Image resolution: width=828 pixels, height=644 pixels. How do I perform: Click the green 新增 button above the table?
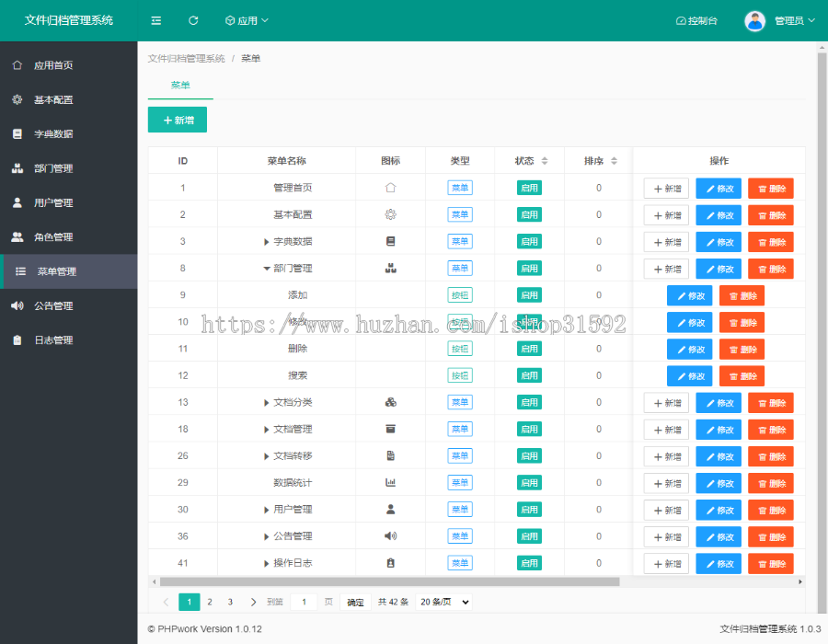click(x=178, y=120)
